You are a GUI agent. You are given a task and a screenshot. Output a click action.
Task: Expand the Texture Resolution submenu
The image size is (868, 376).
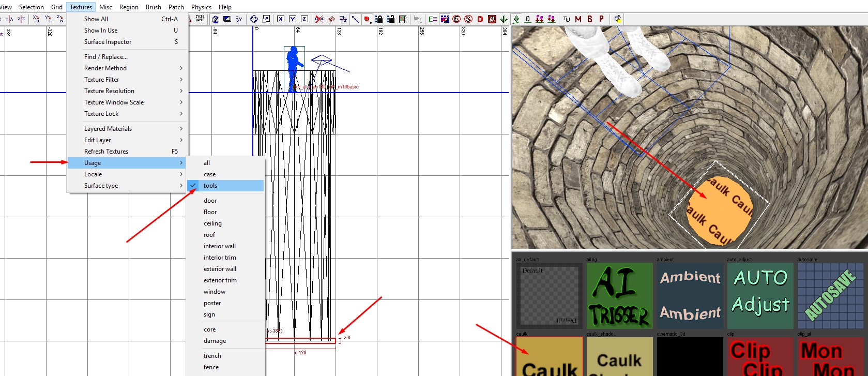tap(128, 91)
